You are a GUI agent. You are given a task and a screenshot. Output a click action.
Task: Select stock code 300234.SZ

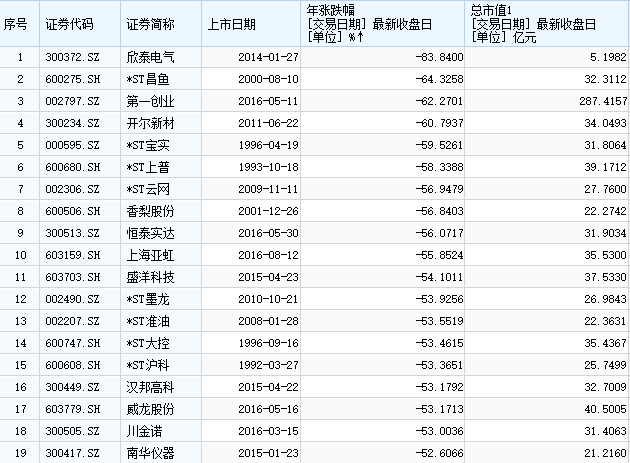coord(72,123)
